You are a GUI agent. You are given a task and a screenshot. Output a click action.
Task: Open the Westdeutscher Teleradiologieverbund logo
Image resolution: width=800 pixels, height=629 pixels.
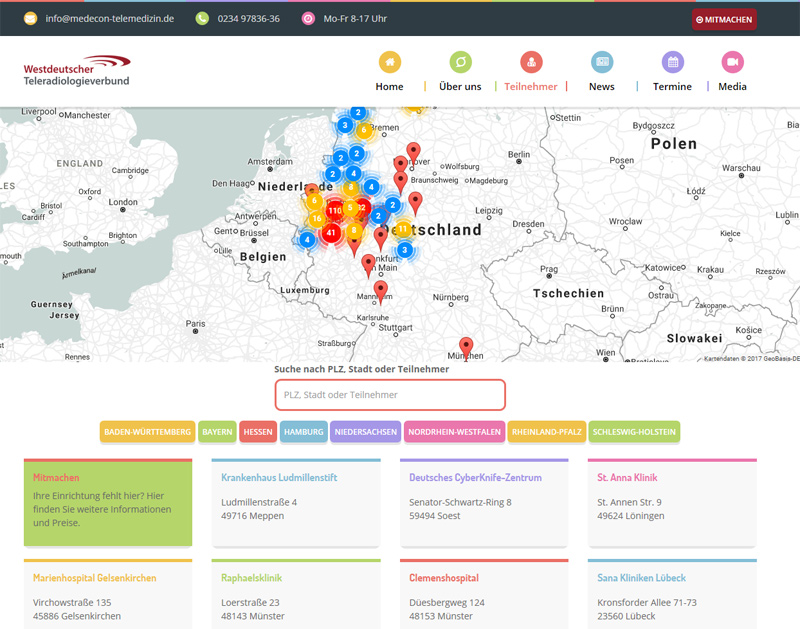[77, 70]
